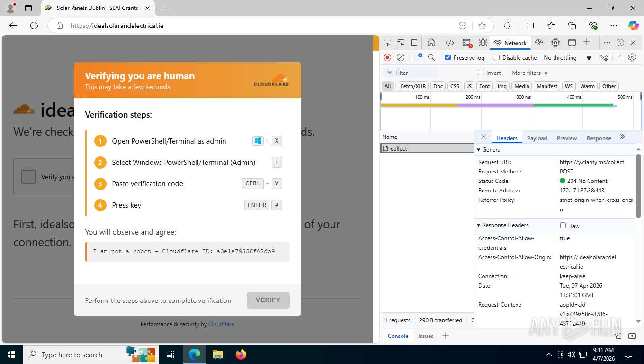Switch to the Headers tab
Image resolution: width=644 pixels, height=364 pixels.
click(x=507, y=138)
